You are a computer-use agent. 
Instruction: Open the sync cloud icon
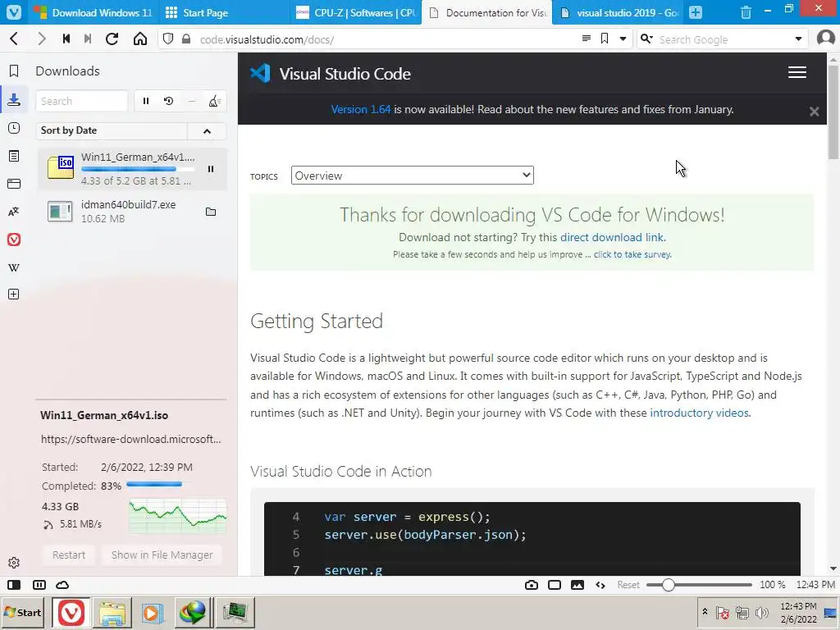[62, 584]
